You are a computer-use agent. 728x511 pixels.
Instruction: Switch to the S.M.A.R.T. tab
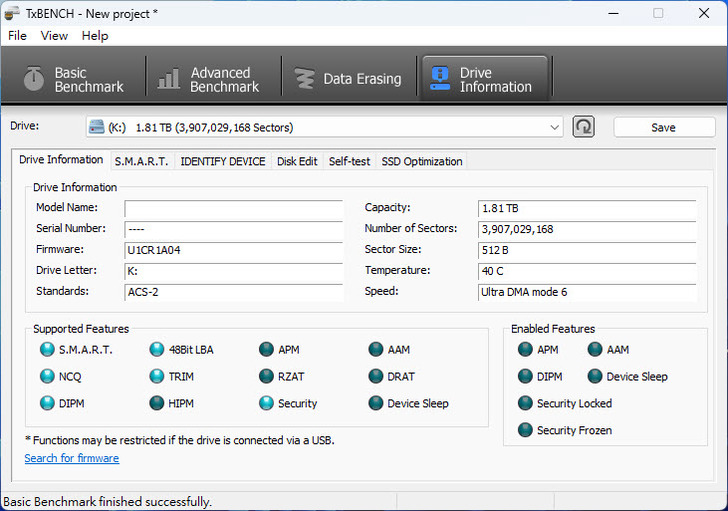[141, 161]
